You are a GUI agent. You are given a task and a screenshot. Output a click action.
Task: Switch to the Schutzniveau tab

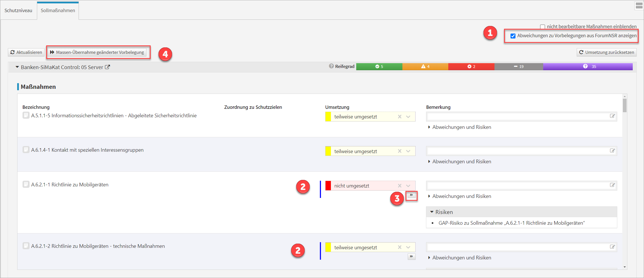[18, 10]
